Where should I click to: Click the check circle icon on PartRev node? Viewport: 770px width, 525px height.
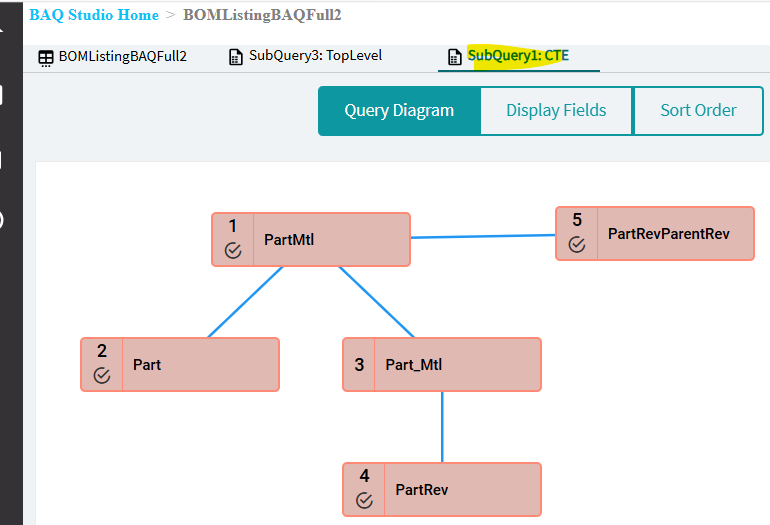(x=364, y=500)
